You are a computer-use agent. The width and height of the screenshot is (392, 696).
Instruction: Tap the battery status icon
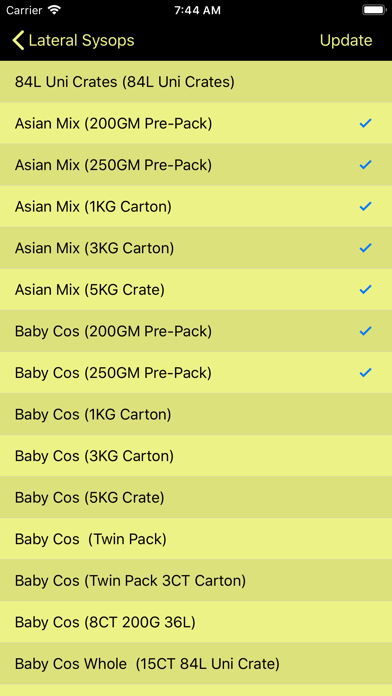pos(373,10)
